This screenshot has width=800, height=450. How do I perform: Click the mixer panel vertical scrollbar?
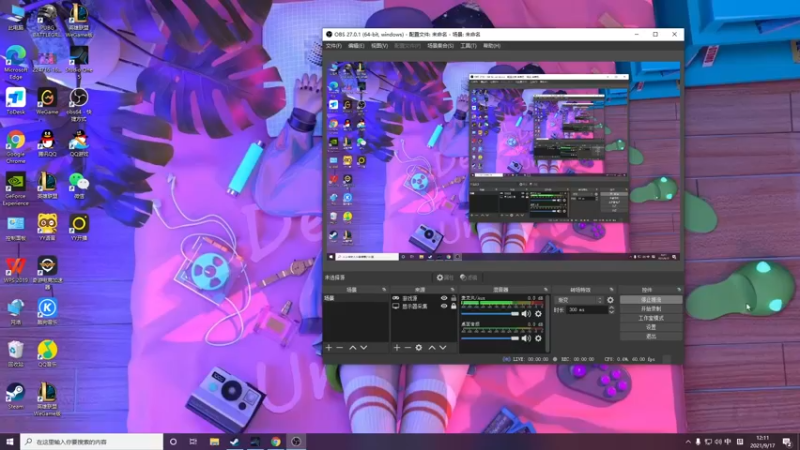[x=547, y=323]
